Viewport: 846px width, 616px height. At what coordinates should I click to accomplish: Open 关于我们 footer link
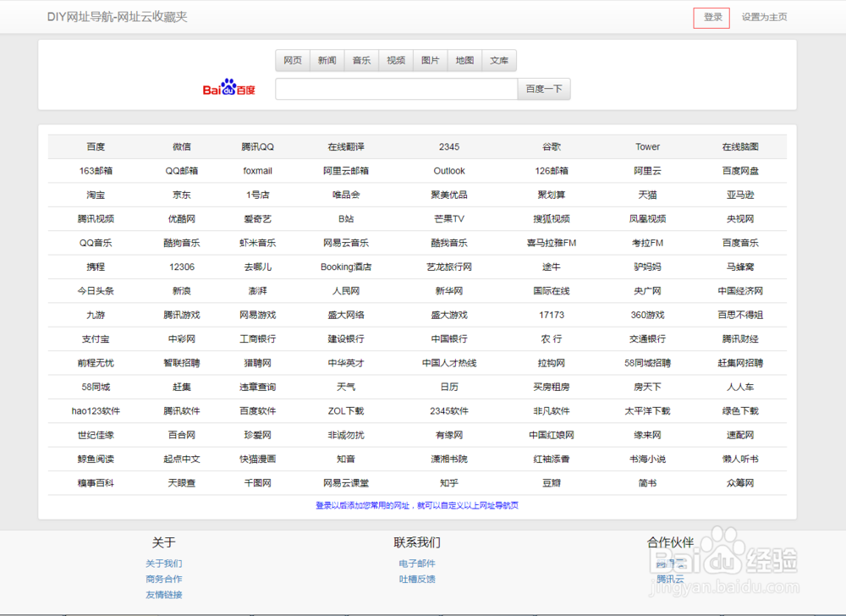pos(164,564)
